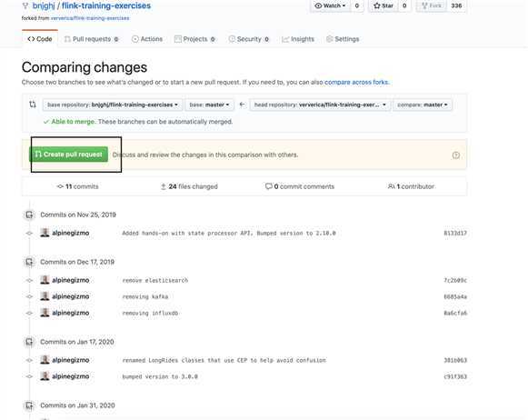Open commit hash 381b063
528x420 pixels.
455,360
